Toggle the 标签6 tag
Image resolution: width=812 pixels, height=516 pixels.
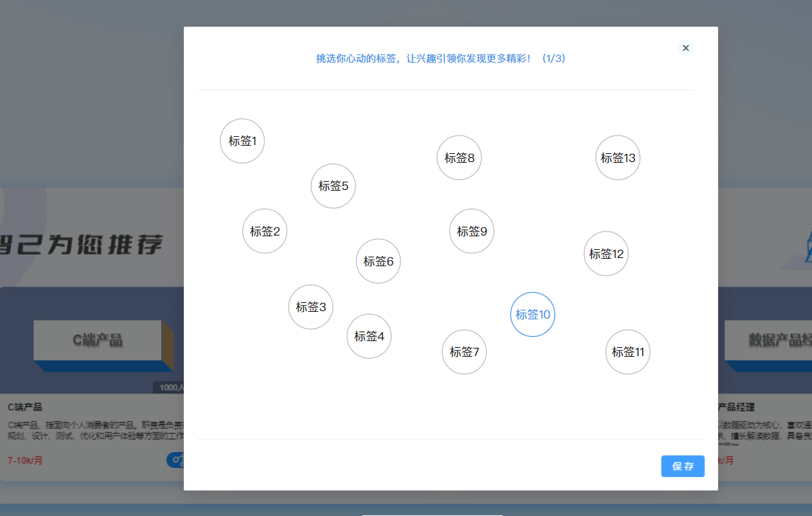click(x=378, y=261)
